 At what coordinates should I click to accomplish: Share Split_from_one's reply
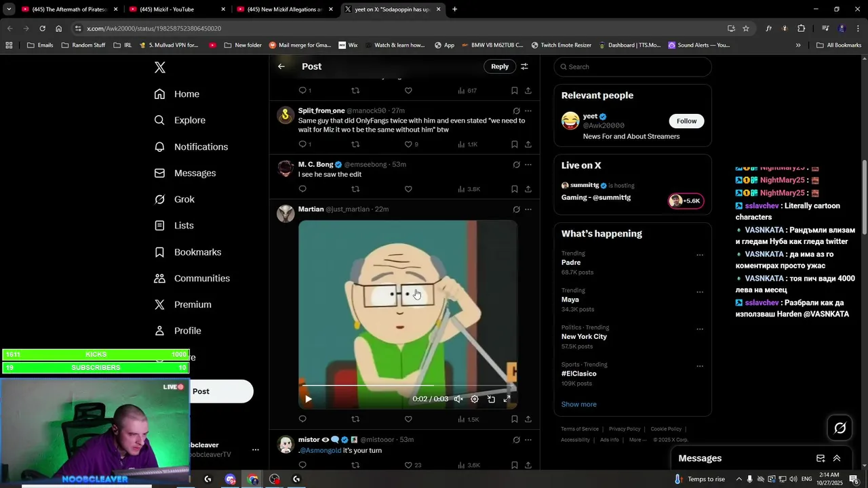point(528,144)
